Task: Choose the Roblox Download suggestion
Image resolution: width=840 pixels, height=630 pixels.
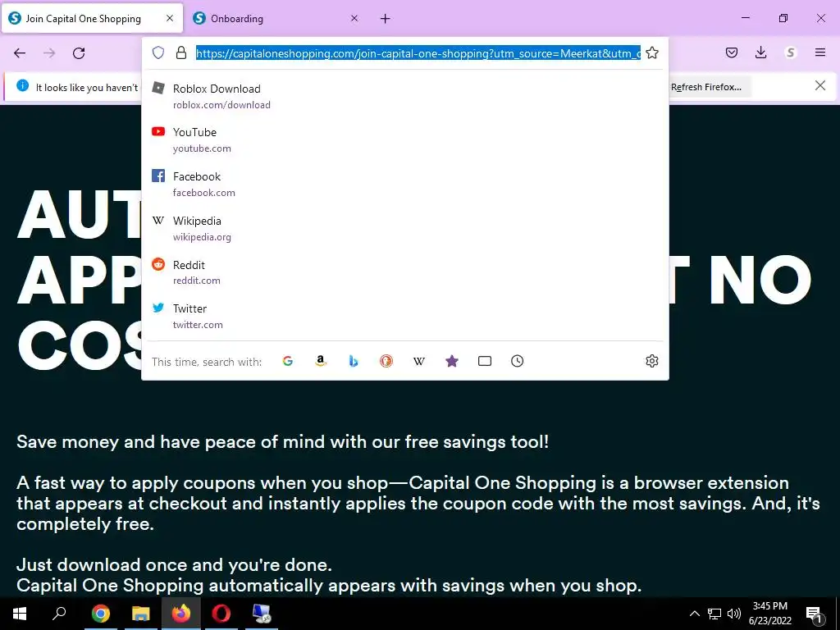Action: click(x=404, y=97)
